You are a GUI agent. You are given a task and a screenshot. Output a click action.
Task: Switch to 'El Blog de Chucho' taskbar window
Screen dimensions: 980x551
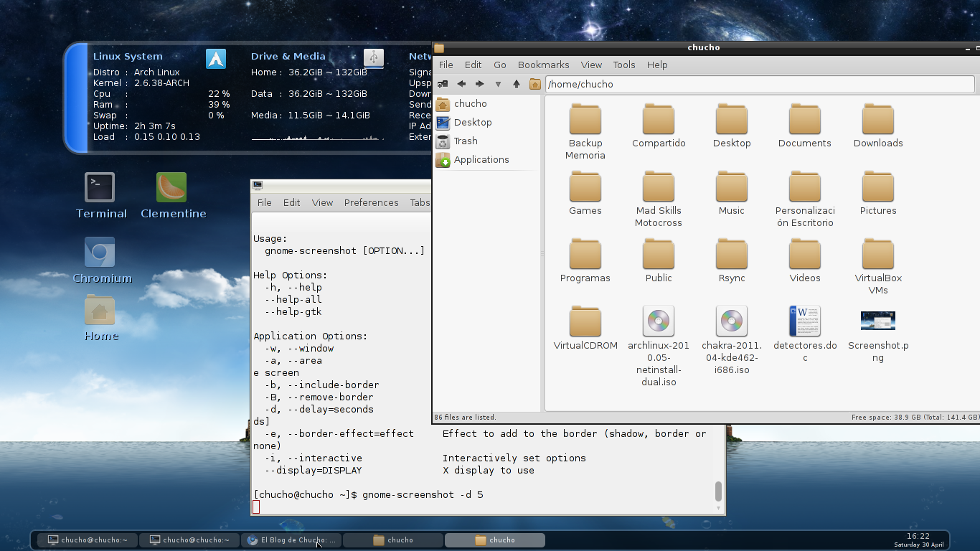tap(291, 540)
